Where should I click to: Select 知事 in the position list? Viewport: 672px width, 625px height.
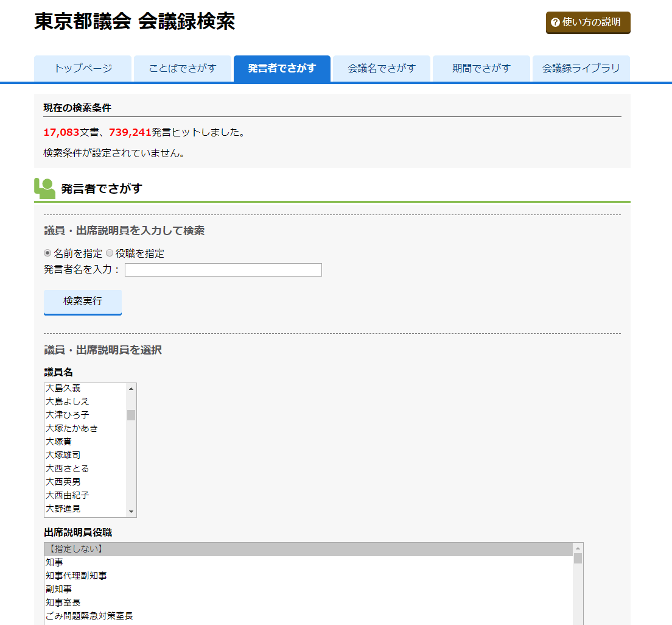pos(309,562)
